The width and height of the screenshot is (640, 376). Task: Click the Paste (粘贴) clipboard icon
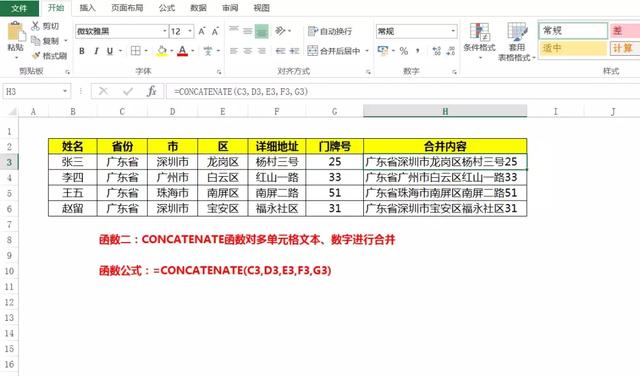click(16, 32)
